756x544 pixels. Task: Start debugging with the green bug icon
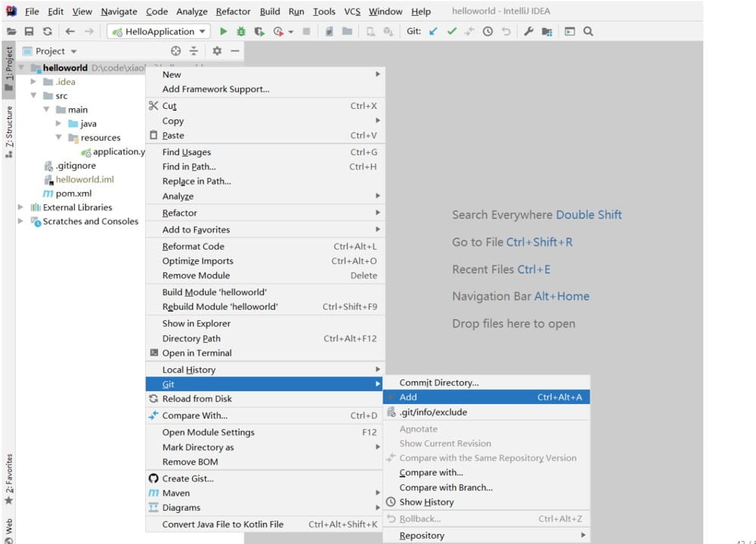tap(241, 31)
